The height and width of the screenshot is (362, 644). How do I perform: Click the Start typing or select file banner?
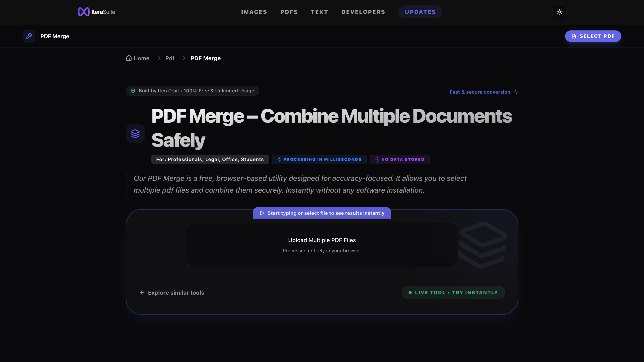pos(322,213)
